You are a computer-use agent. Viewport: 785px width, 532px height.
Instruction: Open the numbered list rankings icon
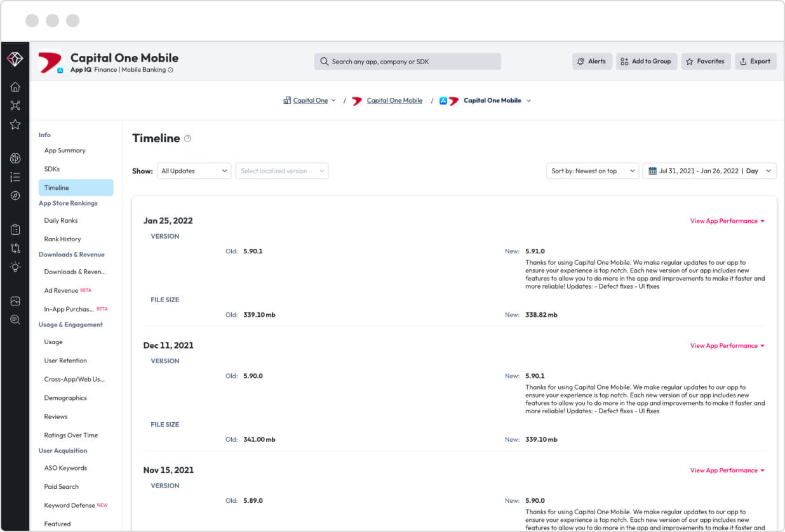click(15, 177)
